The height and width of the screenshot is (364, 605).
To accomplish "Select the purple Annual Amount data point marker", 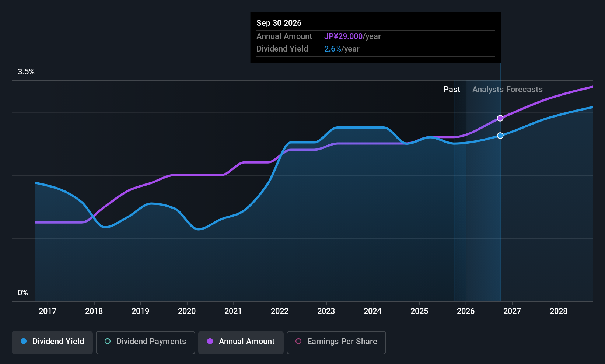I will tap(500, 118).
